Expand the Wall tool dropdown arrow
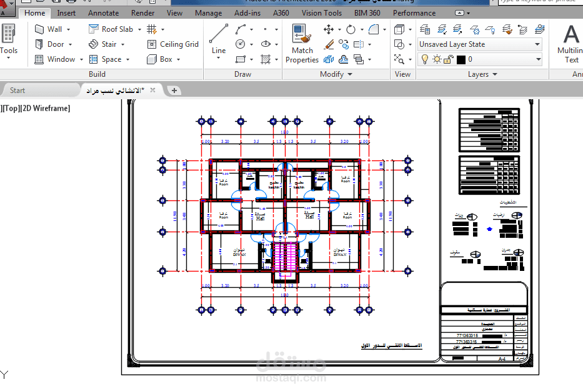 pyautogui.click(x=68, y=29)
